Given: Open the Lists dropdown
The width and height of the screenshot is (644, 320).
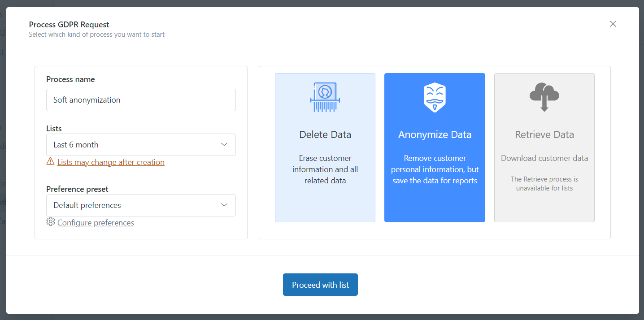Looking at the screenshot, I should 141,144.
